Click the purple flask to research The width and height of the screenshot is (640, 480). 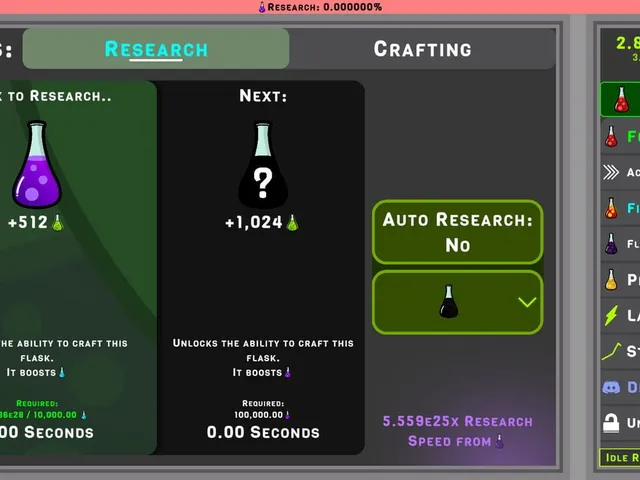click(x=37, y=164)
